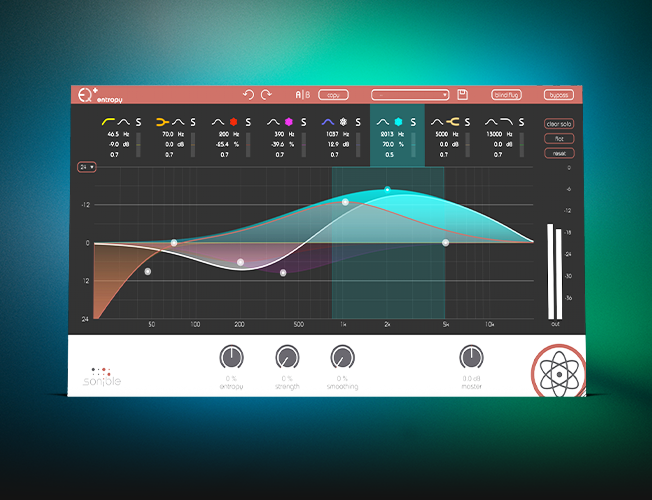Select the 1037 Hz node on graph
The image size is (652, 500).
click(345, 202)
